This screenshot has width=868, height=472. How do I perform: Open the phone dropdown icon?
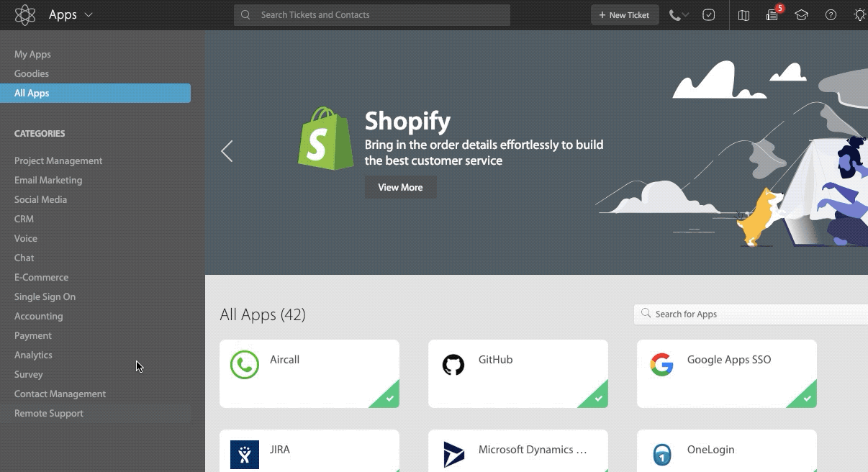pos(679,15)
